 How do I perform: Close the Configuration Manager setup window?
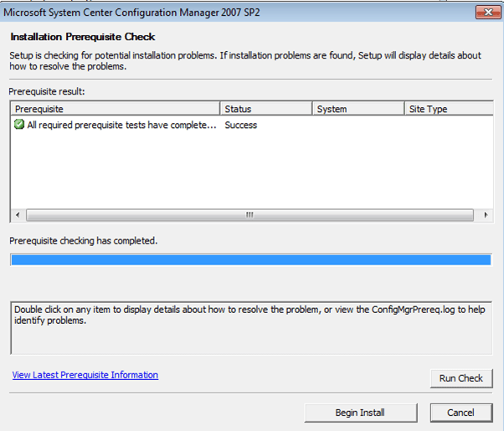click(483, 12)
